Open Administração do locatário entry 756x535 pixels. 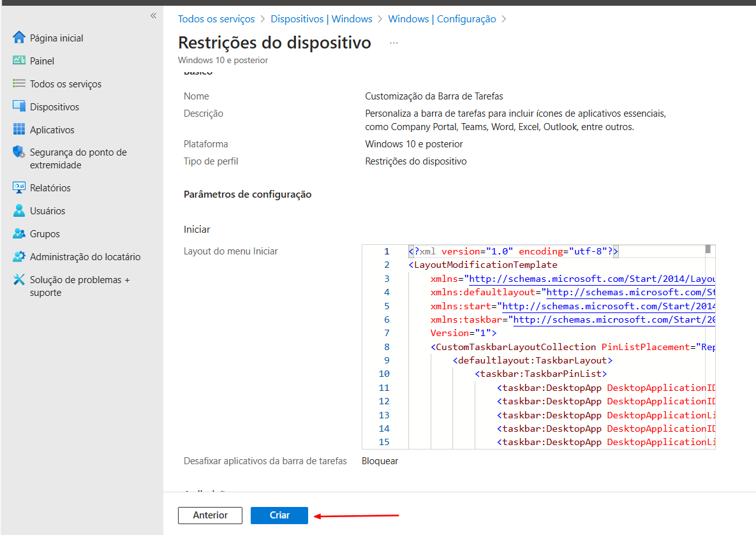tap(85, 257)
